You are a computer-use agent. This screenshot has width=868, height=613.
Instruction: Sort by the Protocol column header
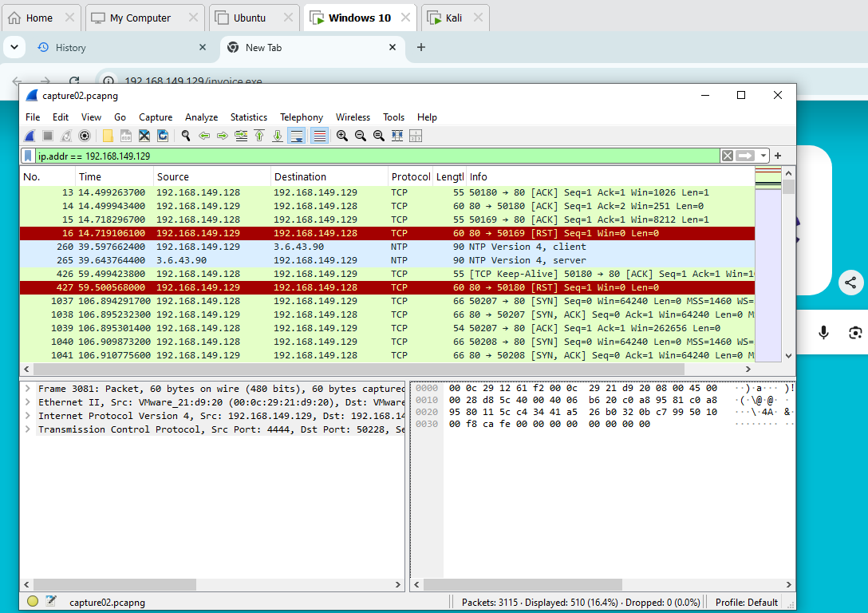click(x=410, y=176)
